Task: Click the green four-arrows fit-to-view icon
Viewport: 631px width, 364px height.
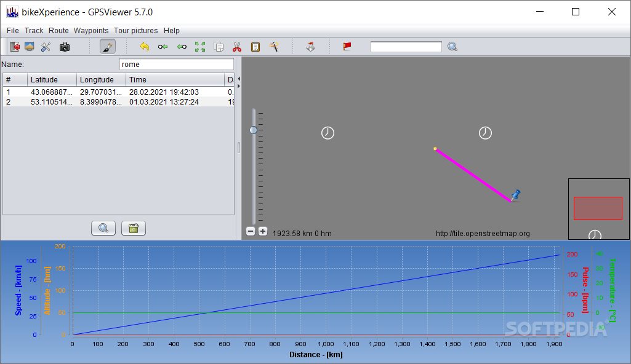Action: point(200,47)
